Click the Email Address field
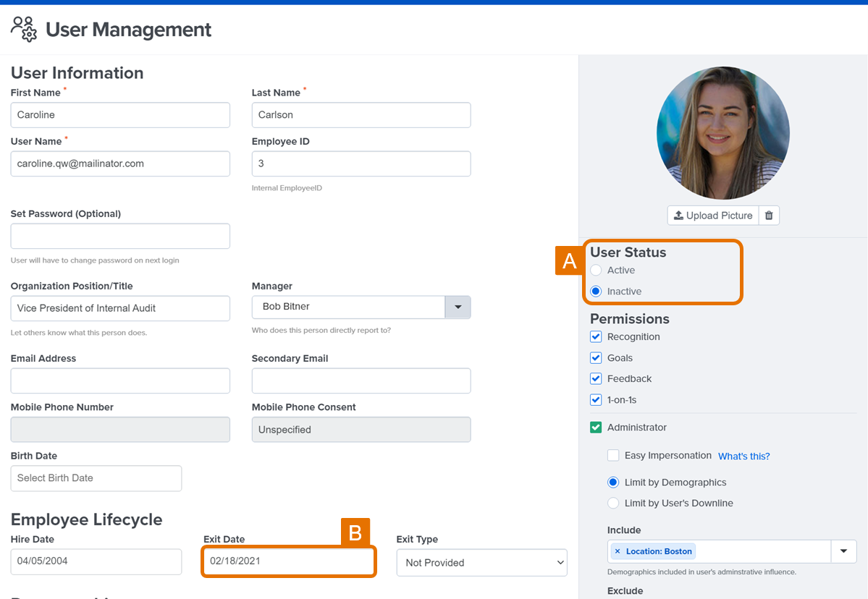868x599 pixels. [x=120, y=381]
